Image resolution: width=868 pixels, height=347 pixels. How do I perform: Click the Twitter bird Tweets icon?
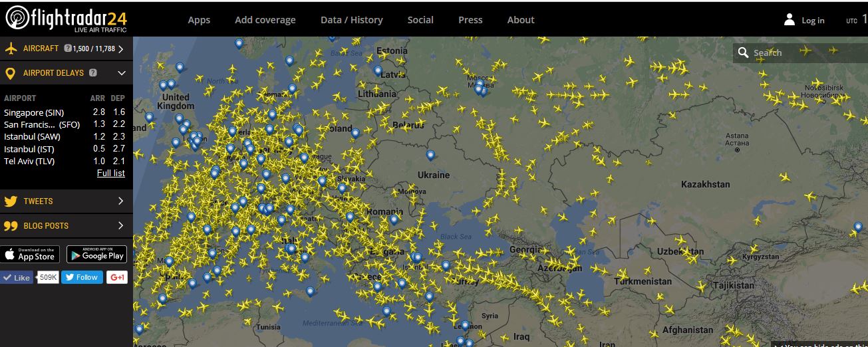11,201
